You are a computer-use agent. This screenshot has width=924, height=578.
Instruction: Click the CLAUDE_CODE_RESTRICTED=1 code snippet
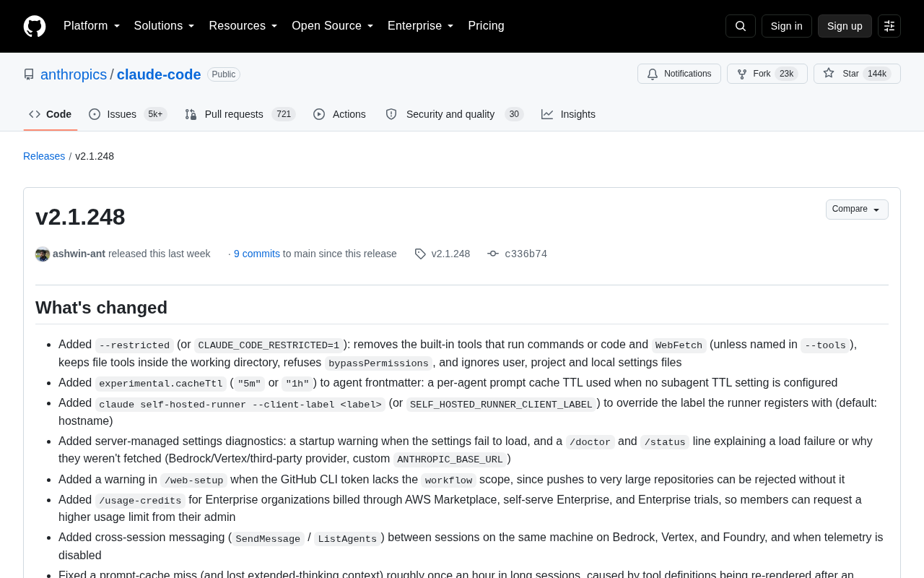tap(269, 345)
